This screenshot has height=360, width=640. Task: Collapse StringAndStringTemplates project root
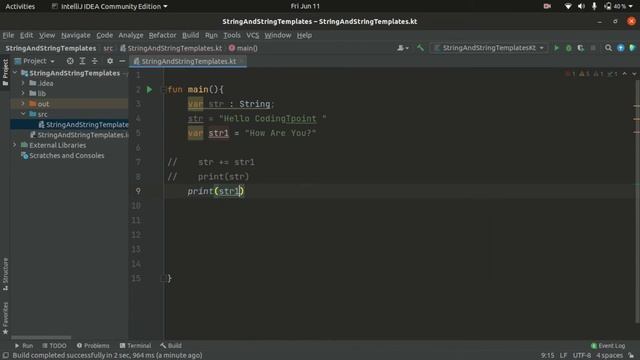coord(15,73)
